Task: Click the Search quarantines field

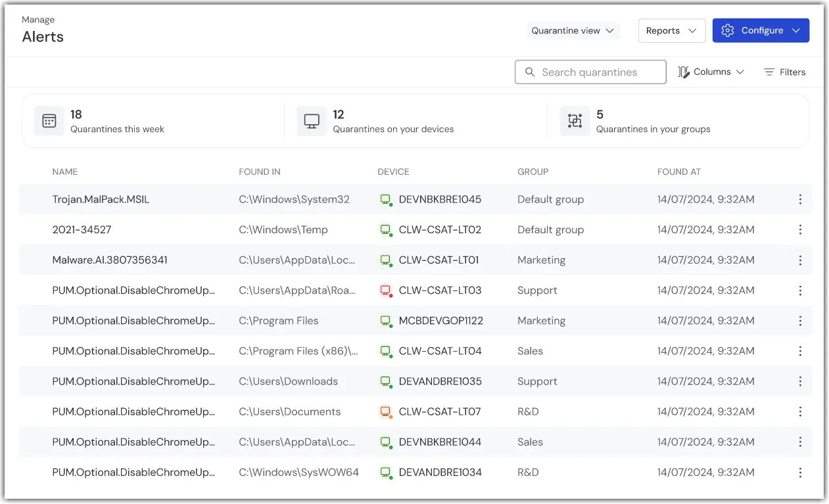Action: [590, 72]
